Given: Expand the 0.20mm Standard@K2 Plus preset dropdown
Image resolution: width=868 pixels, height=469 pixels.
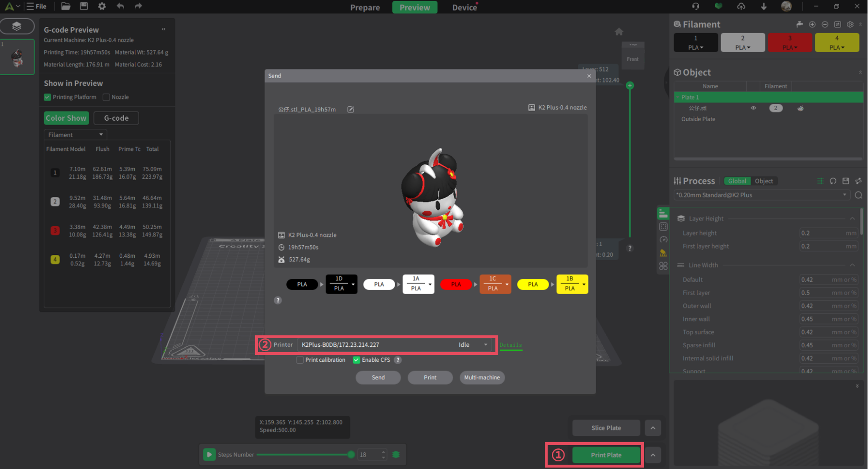Looking at the screenshot, I should [x=844, y=195].
